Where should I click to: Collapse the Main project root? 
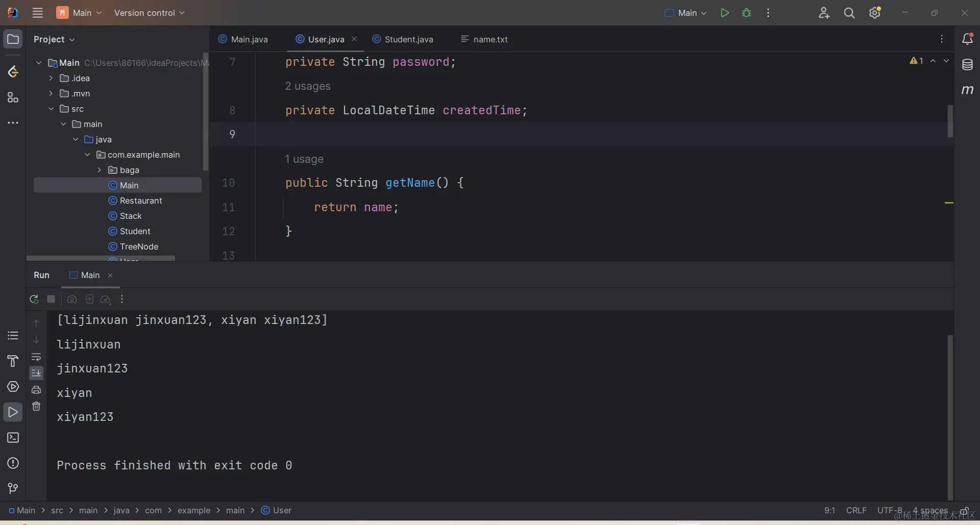39,63
